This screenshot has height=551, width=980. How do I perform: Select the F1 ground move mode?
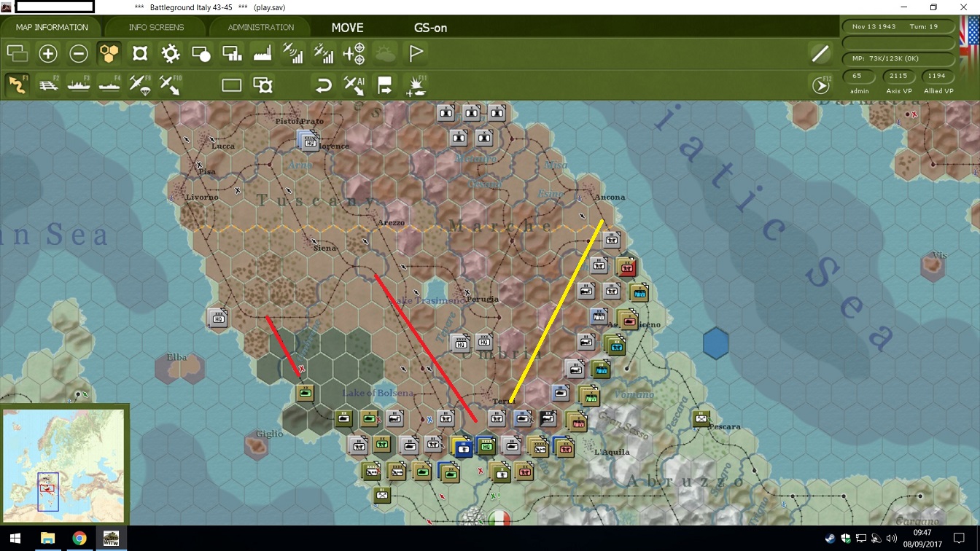(17, 85)
